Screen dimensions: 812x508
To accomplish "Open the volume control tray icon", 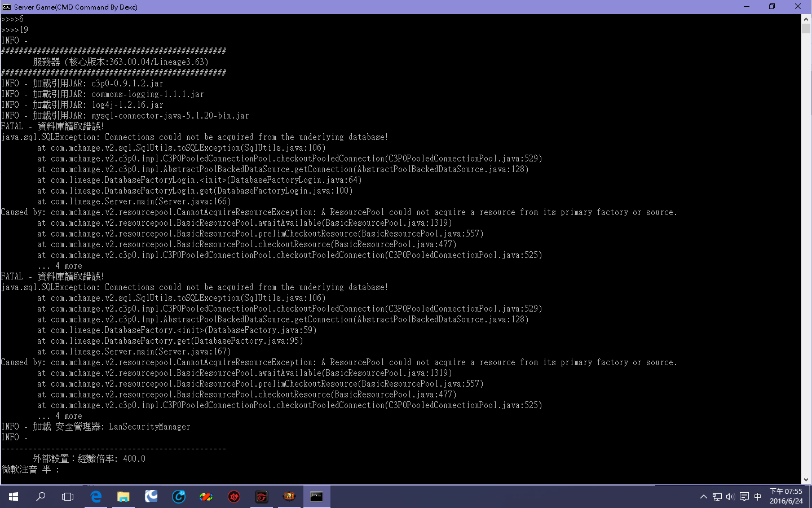I will 730,497.
